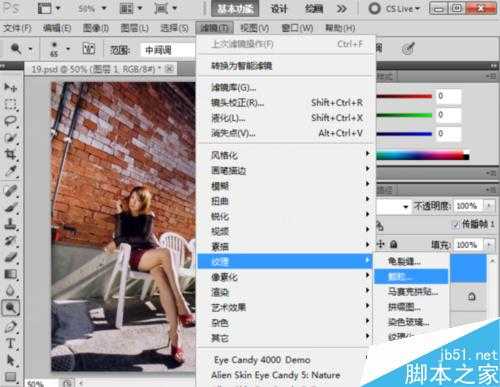Click the CS Live circle icon

(x=374, y=8)
